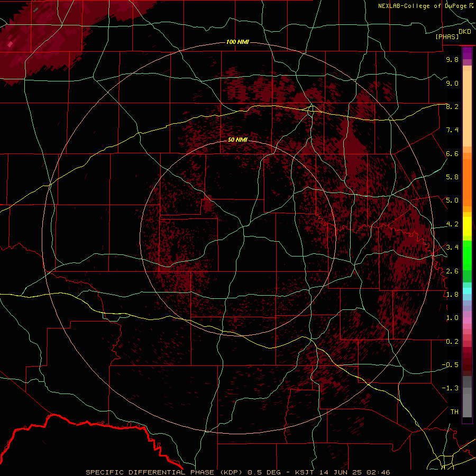Click the 6.6 value on the legend

point(452,153)
